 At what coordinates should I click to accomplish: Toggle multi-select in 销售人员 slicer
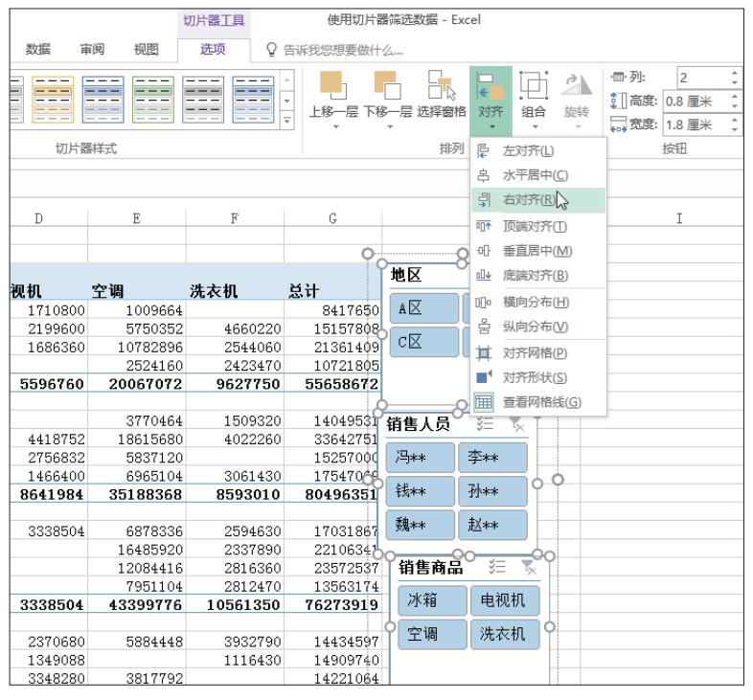(485, 423)
